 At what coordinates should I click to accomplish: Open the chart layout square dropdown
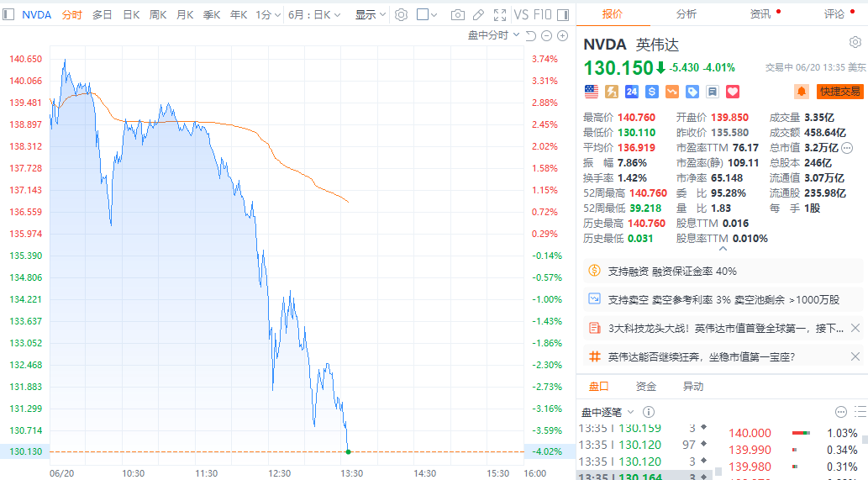point(427,15)
